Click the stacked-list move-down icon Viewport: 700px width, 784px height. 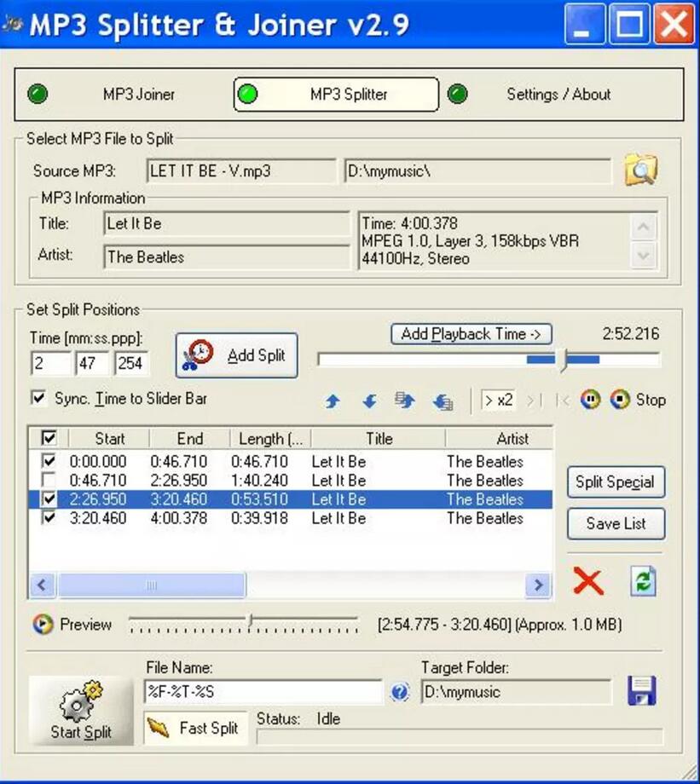pos(443,401)
